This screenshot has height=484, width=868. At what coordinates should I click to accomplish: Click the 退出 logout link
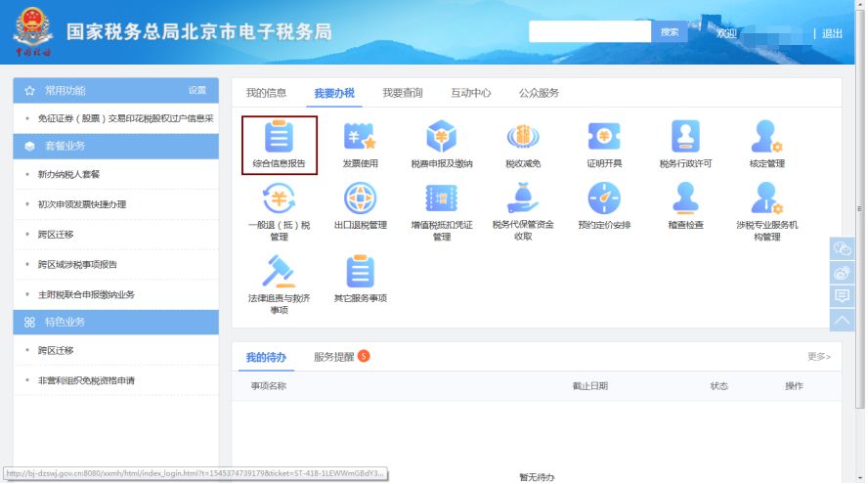click(832, 34)
